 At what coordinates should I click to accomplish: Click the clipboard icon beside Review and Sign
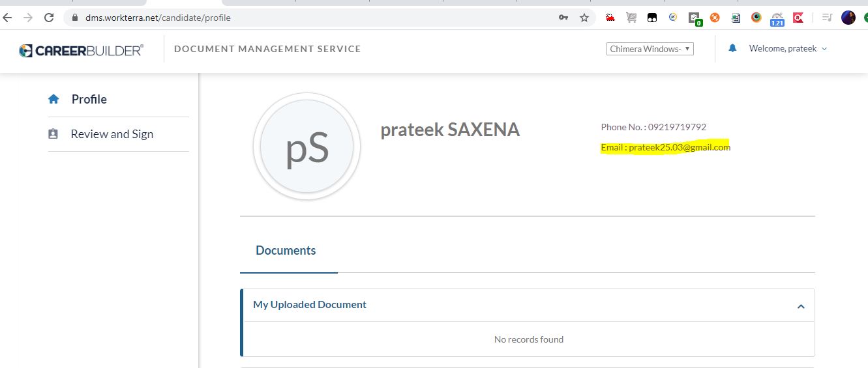pos(53,134)
